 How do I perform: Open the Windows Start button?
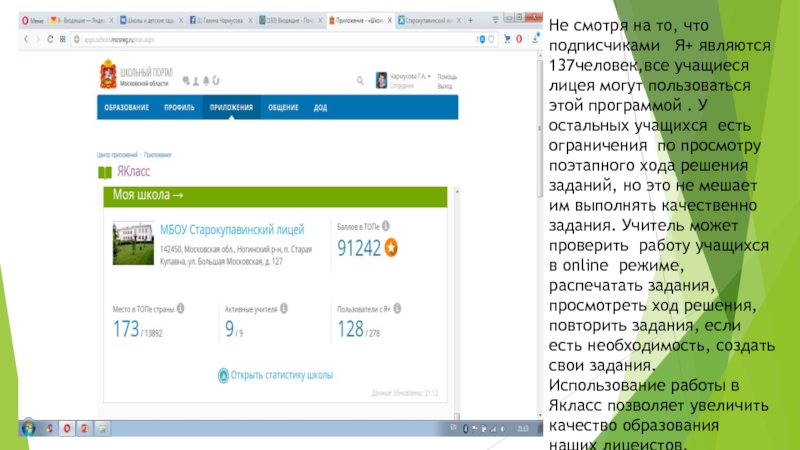pos(29,428)
